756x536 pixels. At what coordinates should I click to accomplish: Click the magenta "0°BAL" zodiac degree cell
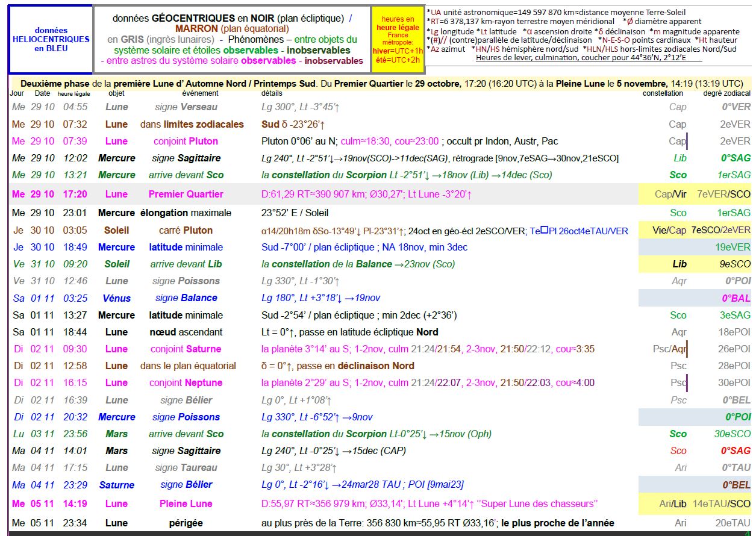pyautogui.click(x=736, y=298)
